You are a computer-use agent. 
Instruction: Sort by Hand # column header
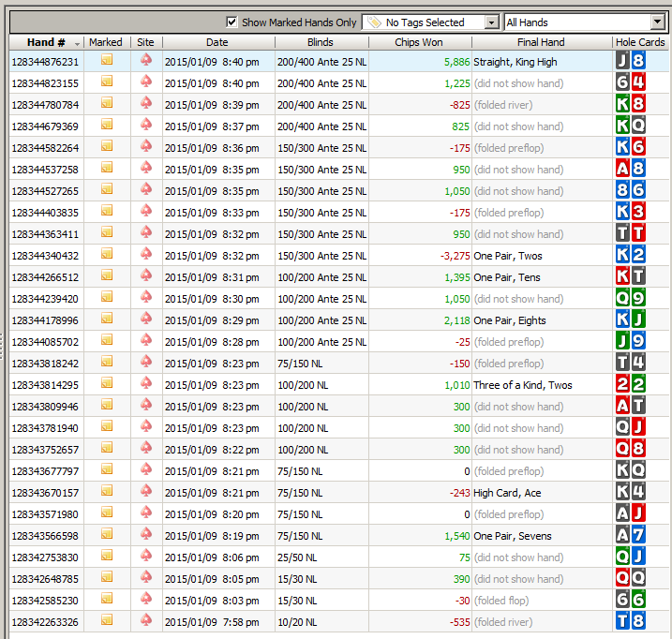[x=46, y=42]
